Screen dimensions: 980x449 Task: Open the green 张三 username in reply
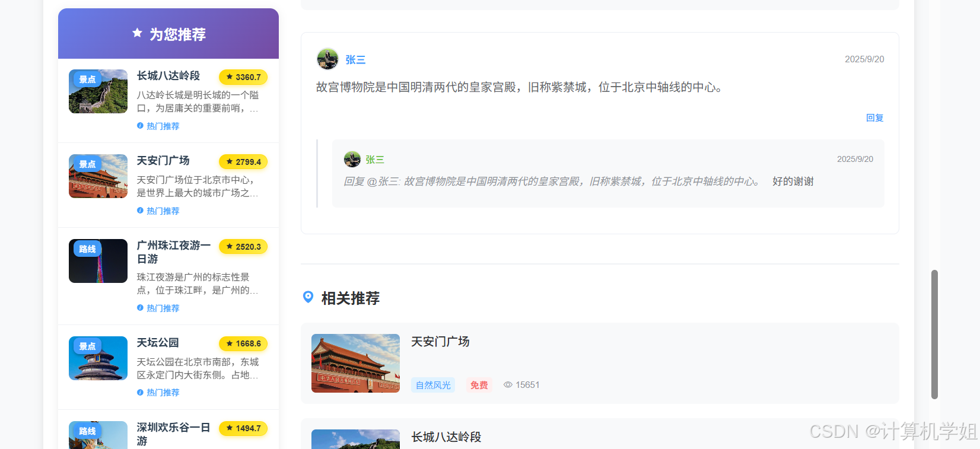coord(375,160)
